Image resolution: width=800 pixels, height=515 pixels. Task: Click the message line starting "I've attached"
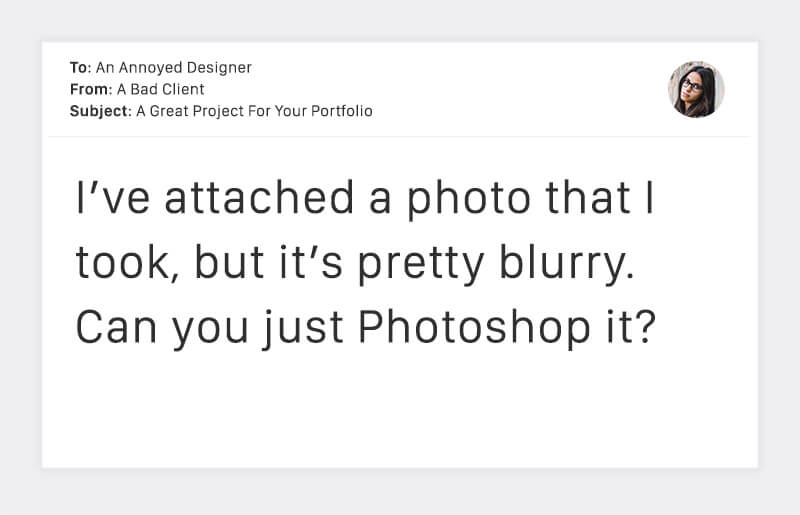pos(364,198)
